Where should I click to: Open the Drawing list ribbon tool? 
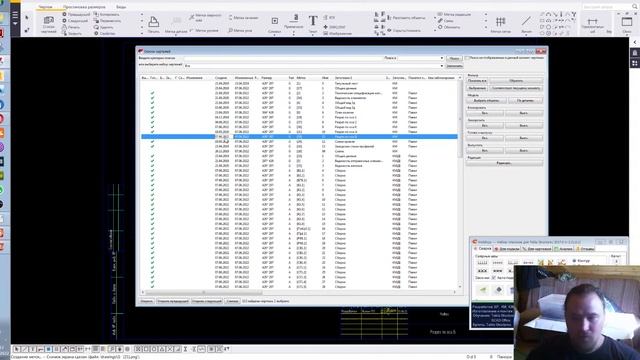(x=49, y=24)
